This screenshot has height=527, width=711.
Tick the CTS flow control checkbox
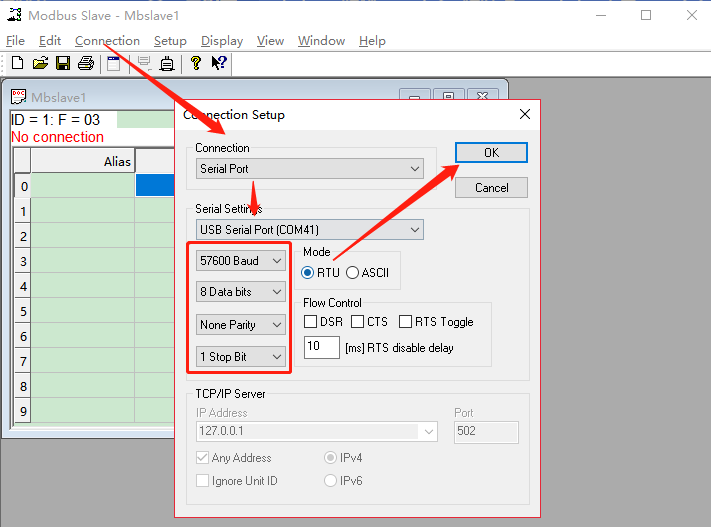[x=358, y=322]
